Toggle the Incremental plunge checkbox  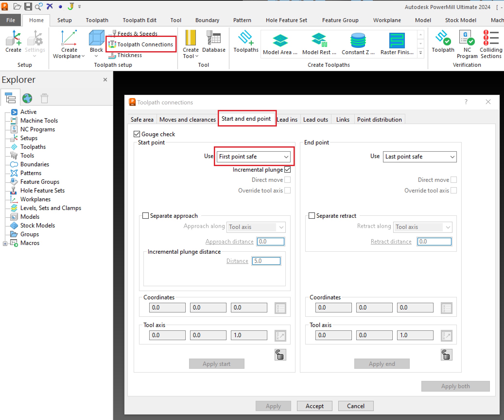(287, 169)
